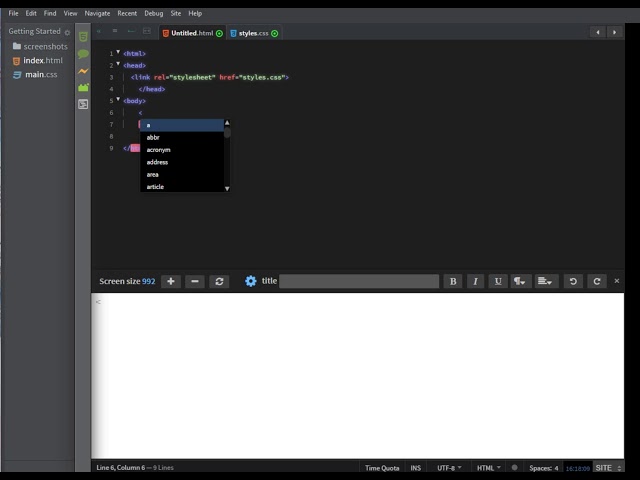Click the green circle on Untitled.html tab
Screen dimensions: 640x480
(x=220, y=33)
